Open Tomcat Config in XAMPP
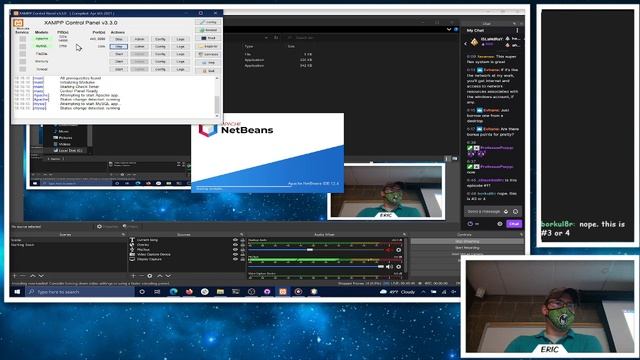This screenshot has width=640, height=360. click(160, 69)
